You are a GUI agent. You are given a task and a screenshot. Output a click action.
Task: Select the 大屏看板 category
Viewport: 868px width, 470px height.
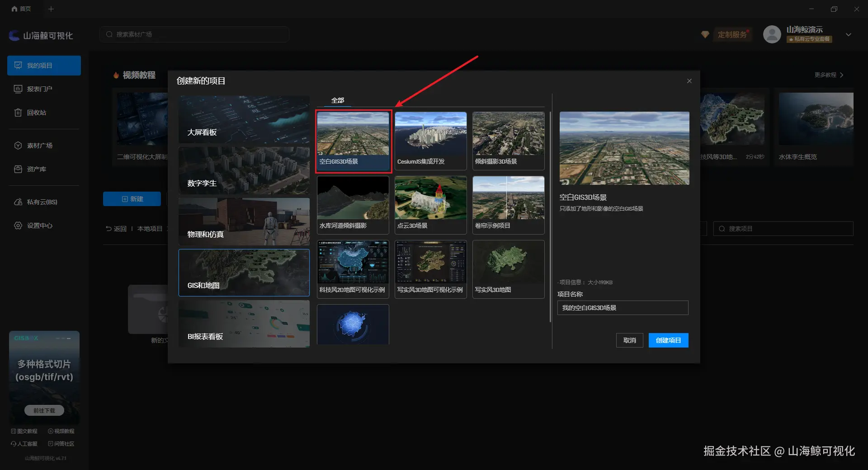[x=244, y=120]
